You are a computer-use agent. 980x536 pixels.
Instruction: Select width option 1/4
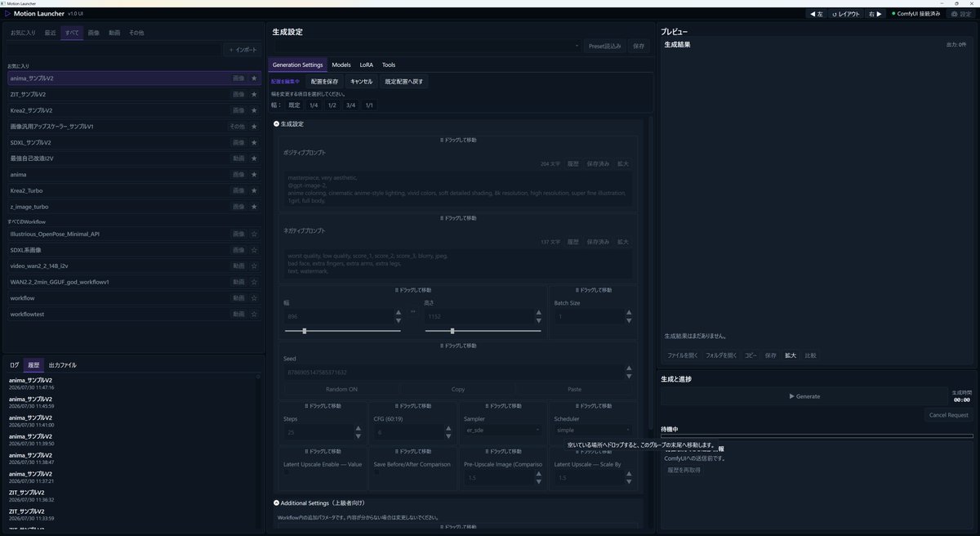(x=314, y=105)
